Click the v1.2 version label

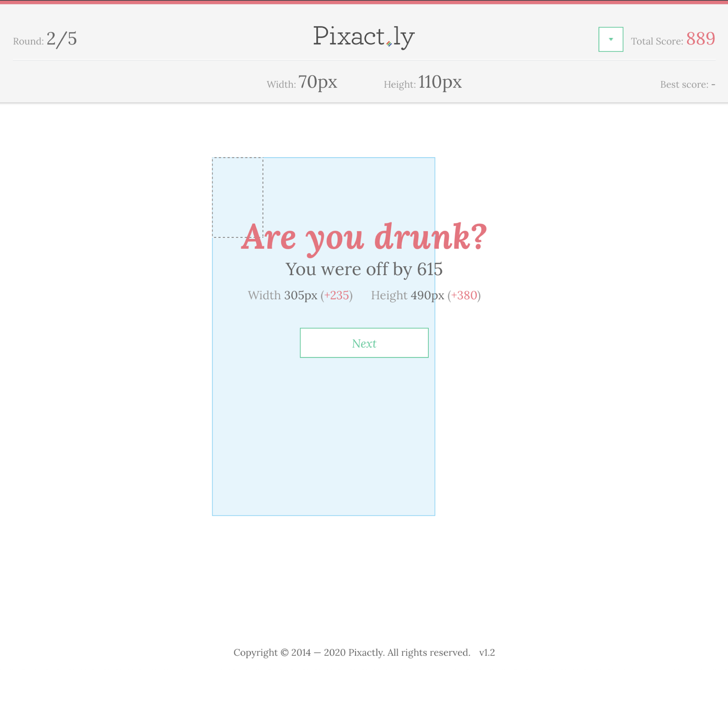pos(487,652)
